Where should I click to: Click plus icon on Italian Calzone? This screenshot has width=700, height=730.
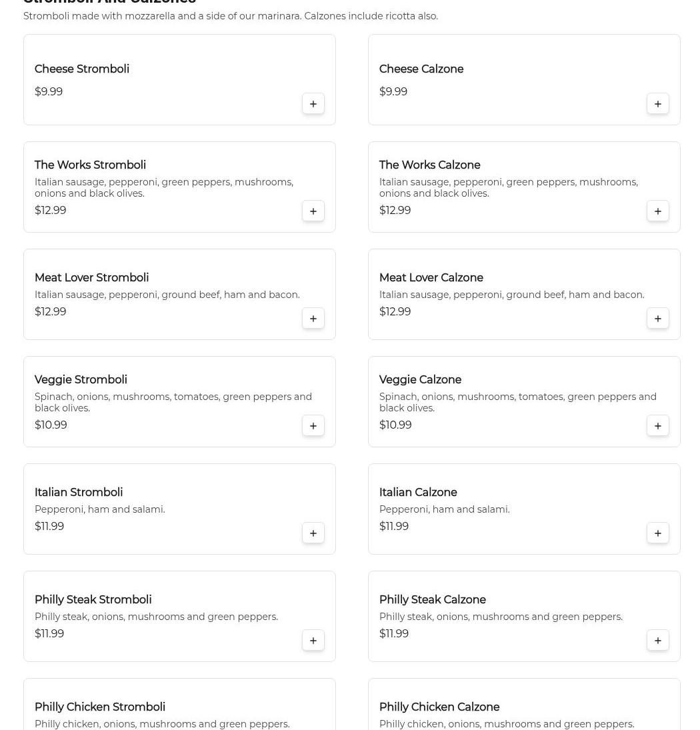pos(658,533)
